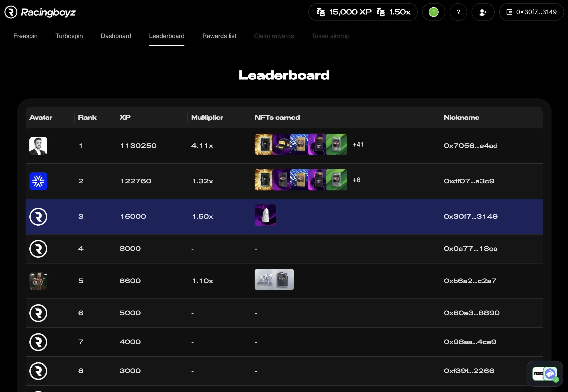The image size is (568, 392).
Task: Click the gold NFT card in rank 2 row
Action: click(x=264, y=180)
